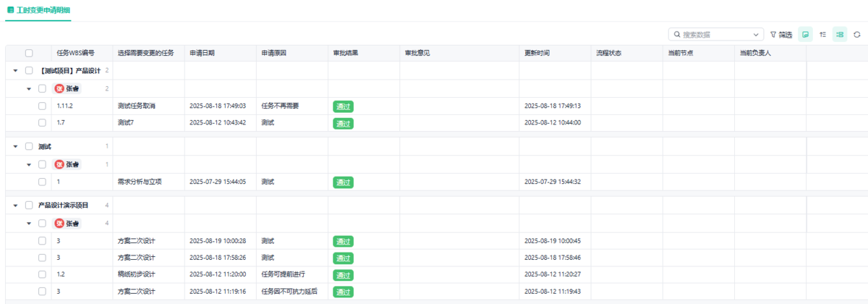The height and width of the screenshot is (304, 868).
Task: Click update time 2025-08-19 10:00:45
Action: pyautogui.click(x=553, y=241)
